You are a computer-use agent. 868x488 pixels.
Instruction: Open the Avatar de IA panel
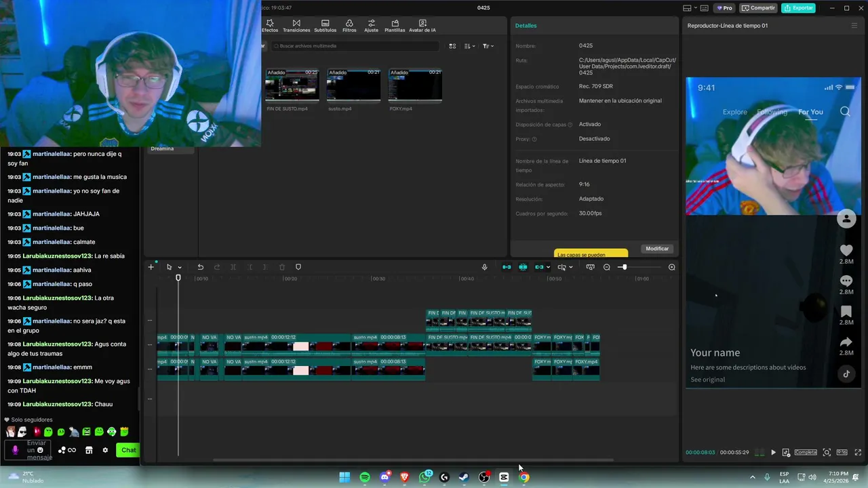[x=422, y=26]
